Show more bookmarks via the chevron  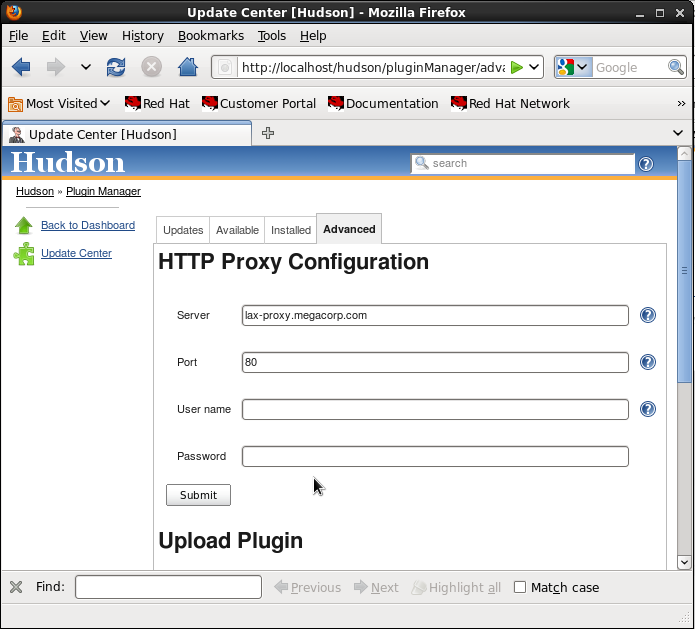[681, 104]
